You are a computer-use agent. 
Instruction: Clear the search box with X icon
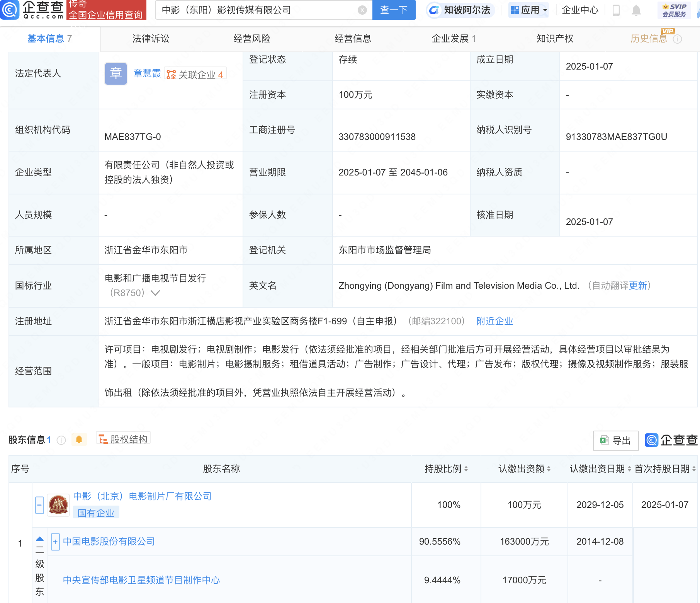point(362,10)
